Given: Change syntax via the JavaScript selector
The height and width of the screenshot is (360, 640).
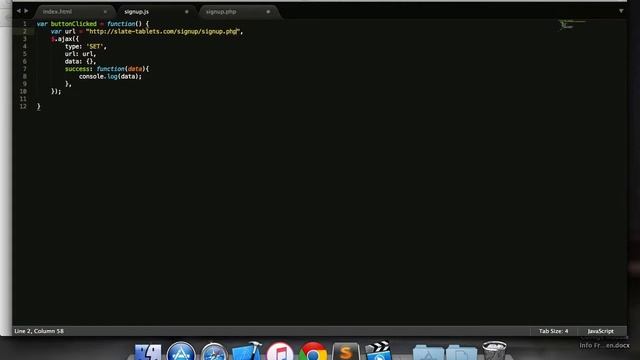Looking at the screenshot, I should (x=600, y=331).
